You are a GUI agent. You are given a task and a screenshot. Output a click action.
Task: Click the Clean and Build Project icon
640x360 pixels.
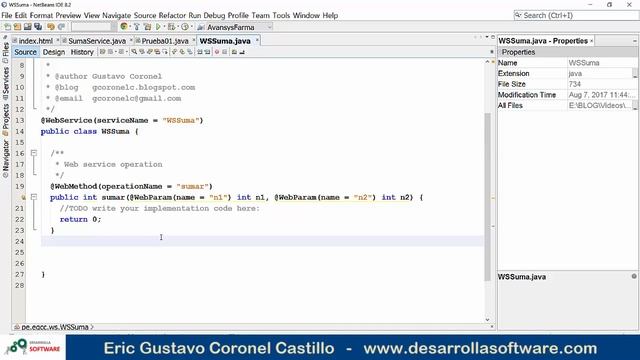(x=147, y=27)
